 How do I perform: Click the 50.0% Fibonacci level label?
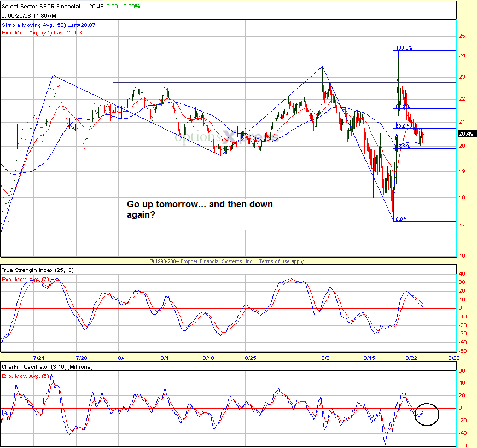[x=403, y=126]
